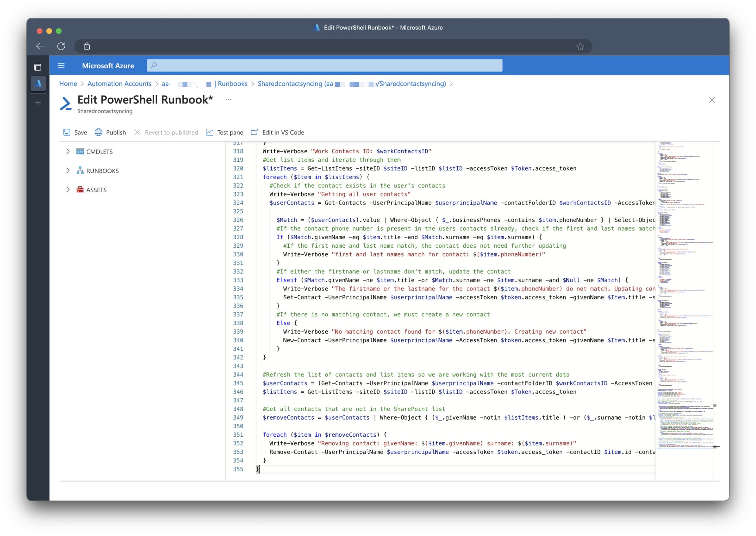Close the Edit PowerShell Runbook blade

(x=712, y=100)
